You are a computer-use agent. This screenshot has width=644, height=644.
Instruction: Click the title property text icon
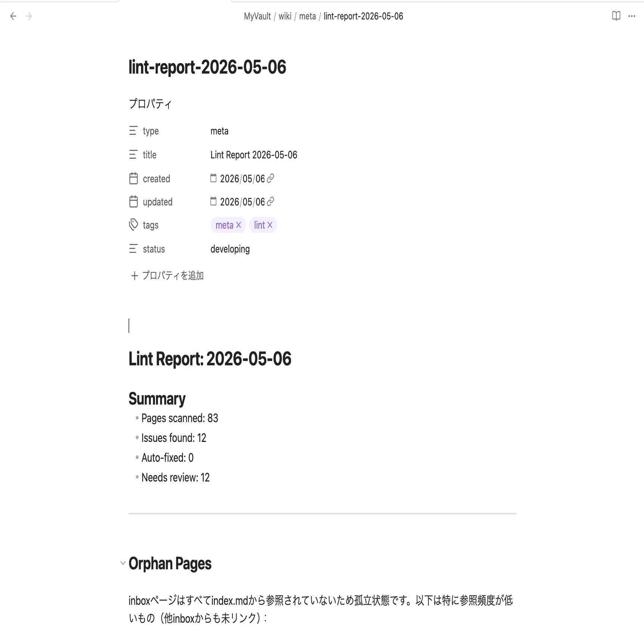click(133, 155)
